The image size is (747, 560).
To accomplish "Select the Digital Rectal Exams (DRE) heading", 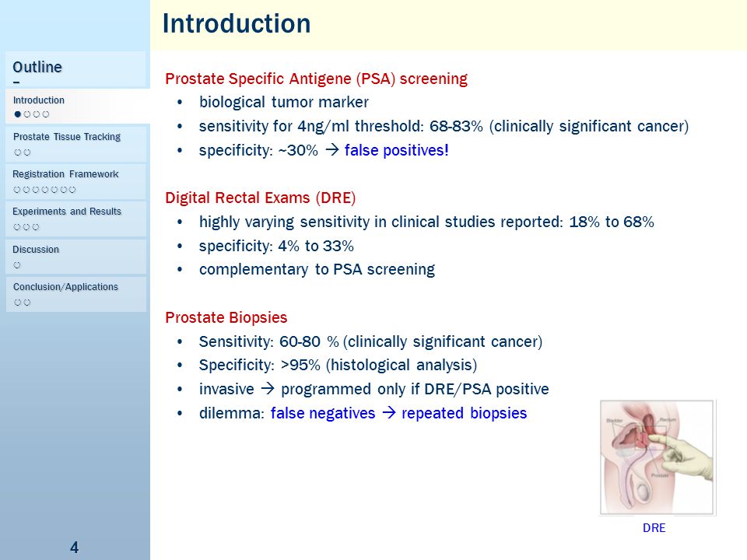I will click(x=260, y=198).
